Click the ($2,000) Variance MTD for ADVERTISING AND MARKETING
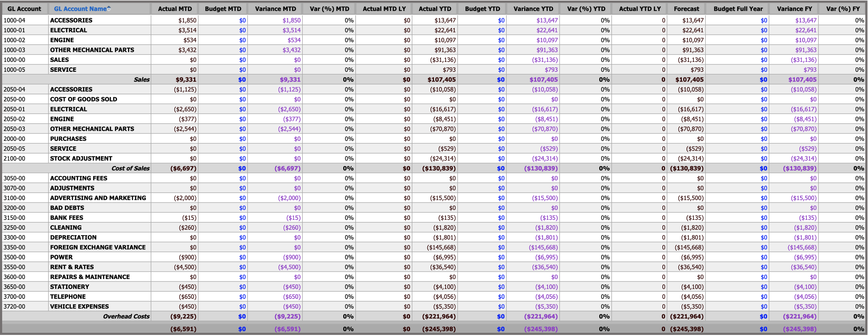The width and height of the screenshot is (868, 336). tap(289, 198)
